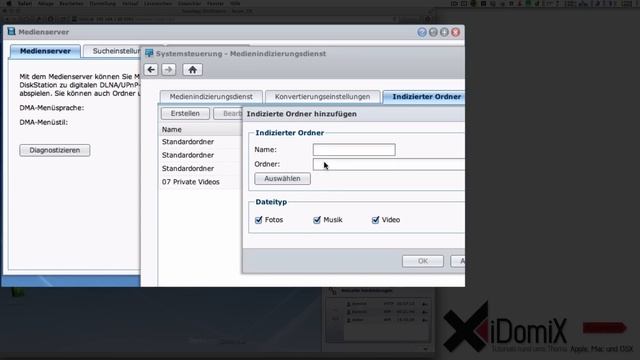Open help for Medienserver window
640x360 pixels.
tap(422, 32)
